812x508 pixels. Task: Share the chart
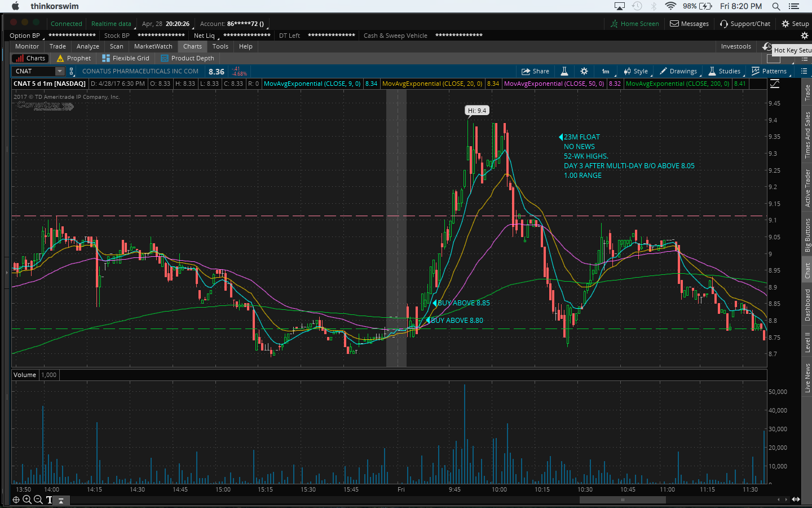pyautogui.click(x=535, y=71)
